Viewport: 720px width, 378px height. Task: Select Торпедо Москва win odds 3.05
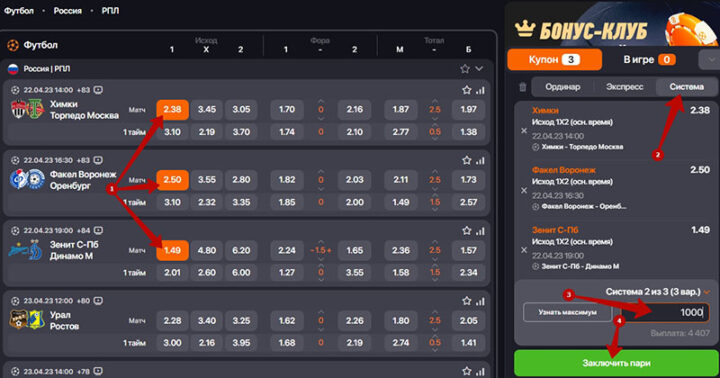point(241,109)
